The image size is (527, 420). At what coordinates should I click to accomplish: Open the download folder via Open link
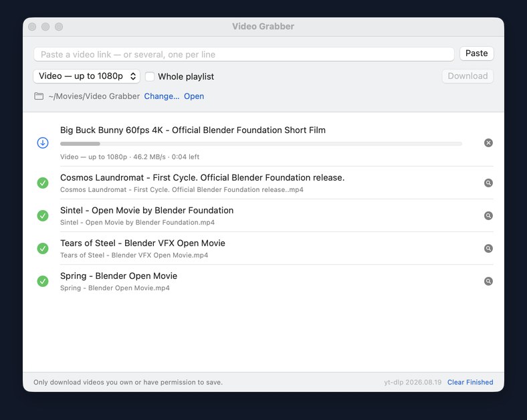click(194, 96)
